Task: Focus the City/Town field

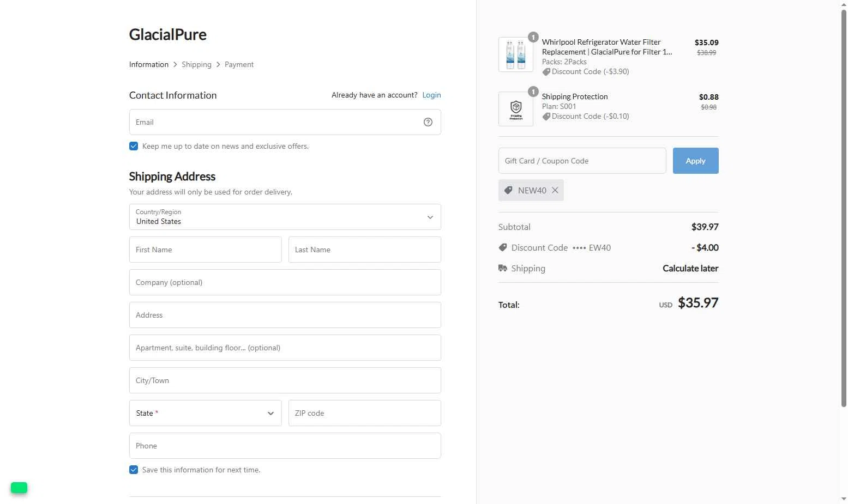Action: (x=285, y=380)
